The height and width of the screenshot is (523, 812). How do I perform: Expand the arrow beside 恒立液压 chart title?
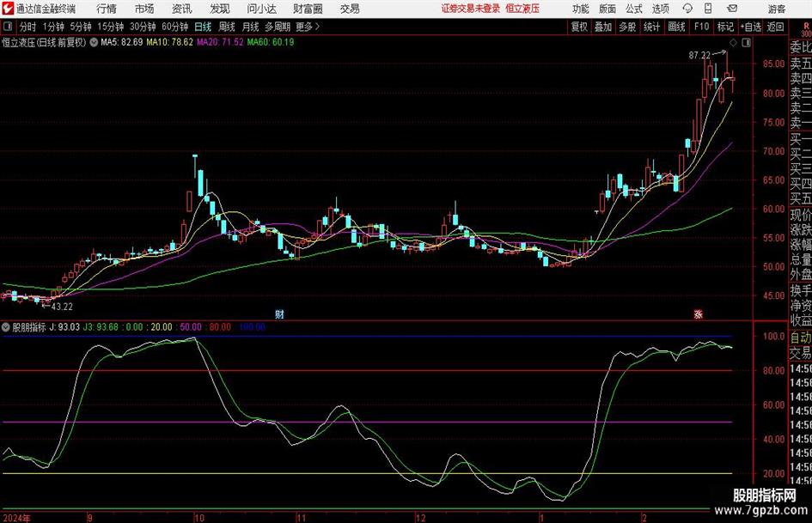[x=94, y=42]
